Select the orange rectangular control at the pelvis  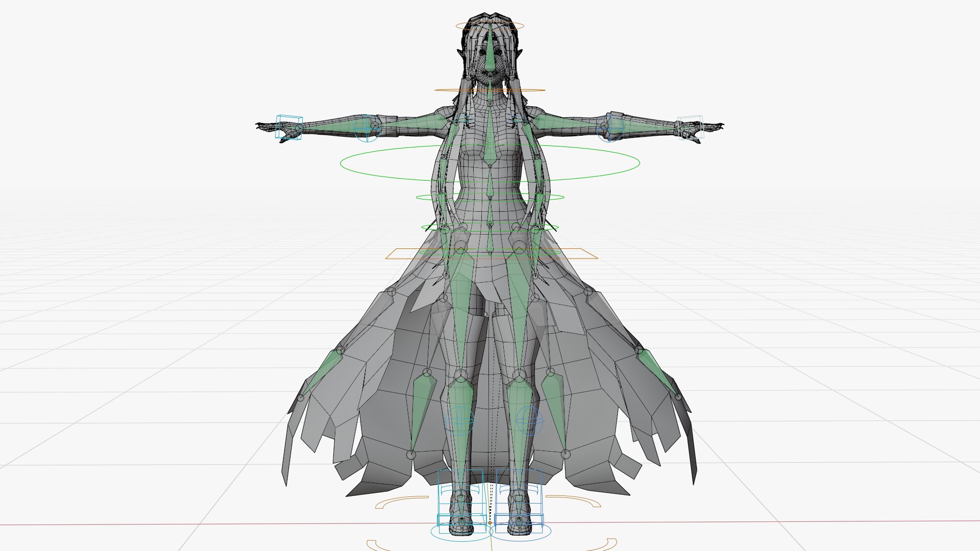click(x=491, y=254)
